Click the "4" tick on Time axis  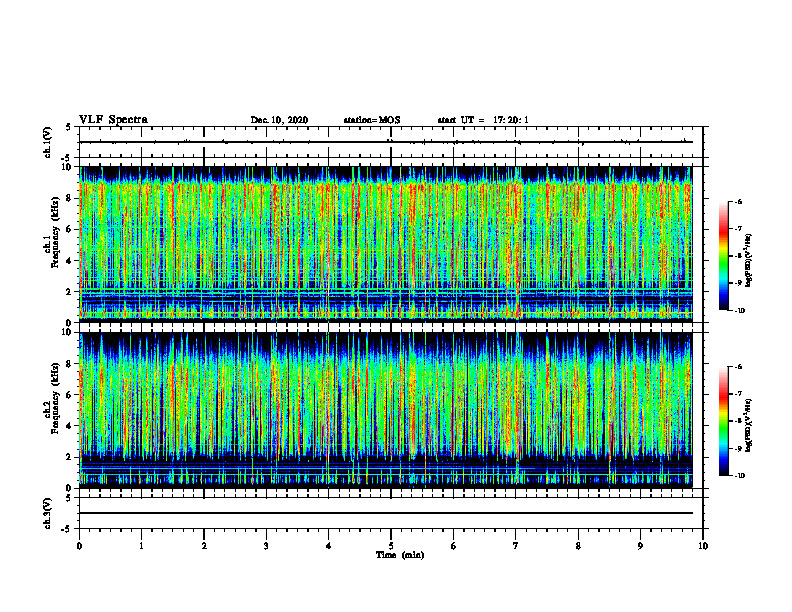click(x=329, y=546)
